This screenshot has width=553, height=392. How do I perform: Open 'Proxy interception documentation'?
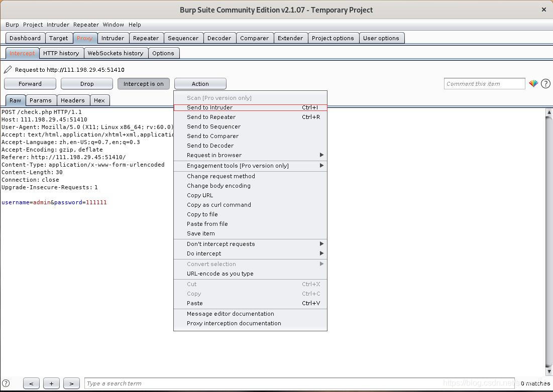tap(251, 323)
